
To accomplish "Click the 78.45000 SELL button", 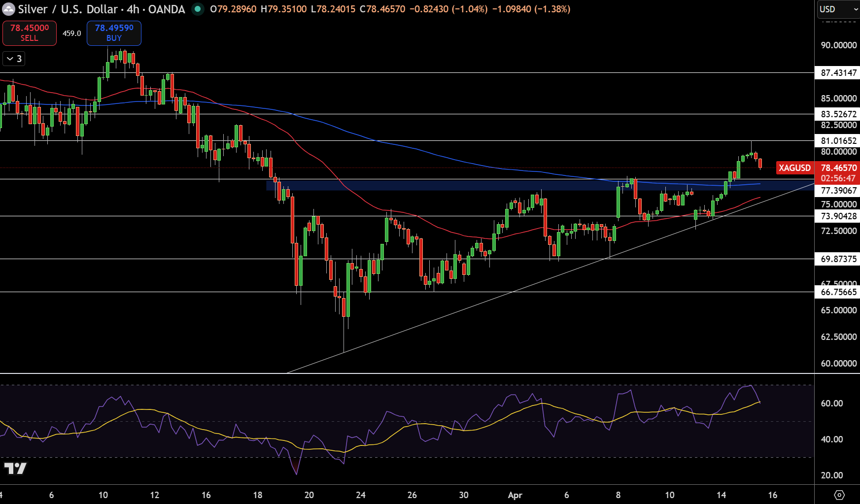I will (30, 33).
